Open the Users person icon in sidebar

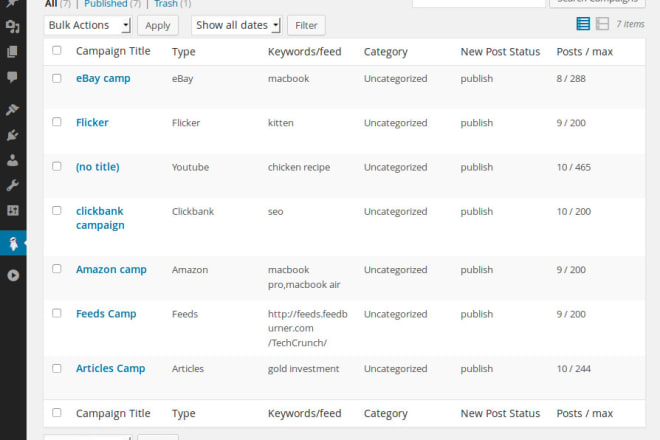point(13,160)
